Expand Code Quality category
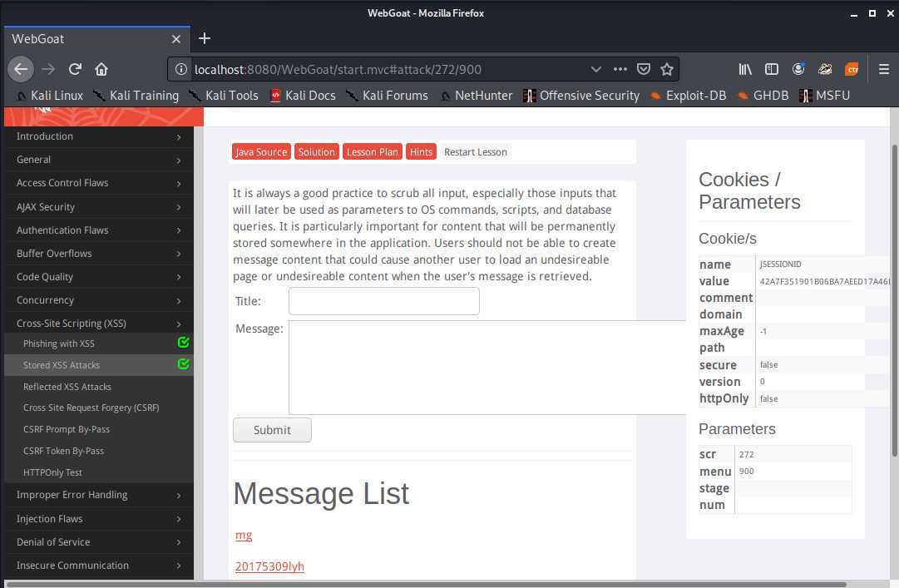Viewport: 899px width, 588px height. click(99, 277)
